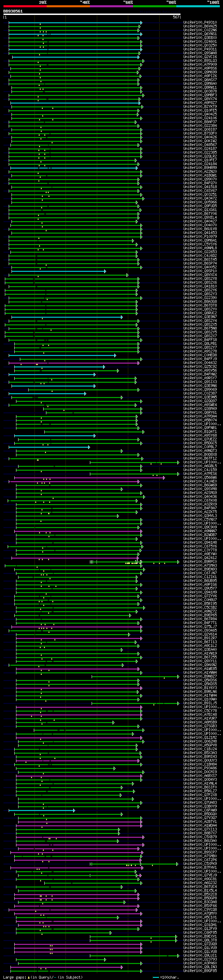Click the UniRef100_Q566W6 label

tap(200, 477)
